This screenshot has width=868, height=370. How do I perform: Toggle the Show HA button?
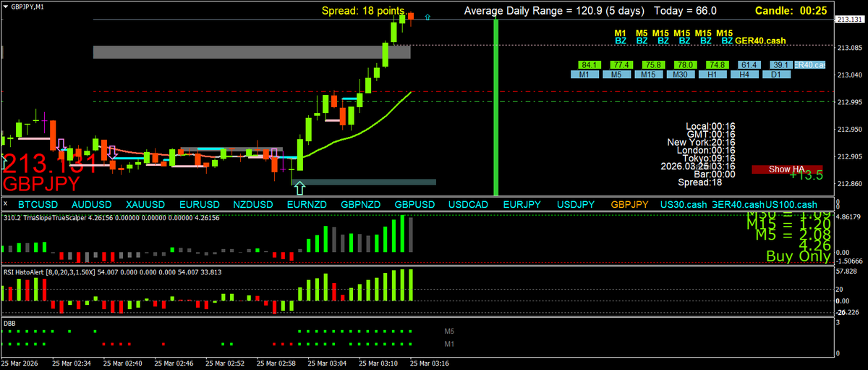point(786,169)
